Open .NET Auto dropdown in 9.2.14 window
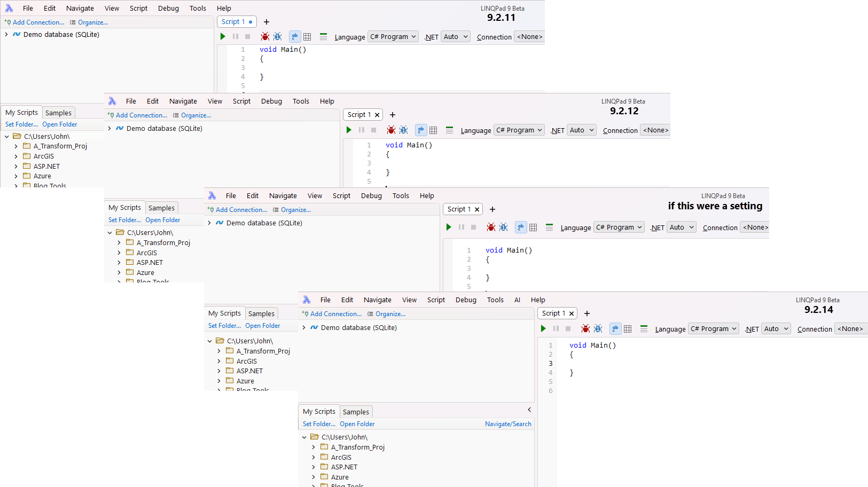This screenshot has height=487, width=868. click(x=776, y=328)
